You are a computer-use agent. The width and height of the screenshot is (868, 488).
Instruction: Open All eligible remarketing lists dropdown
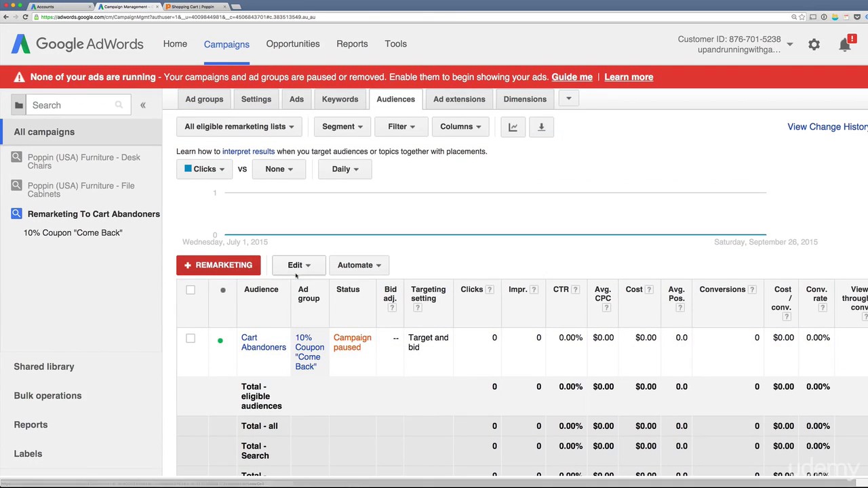pos(239,127)
